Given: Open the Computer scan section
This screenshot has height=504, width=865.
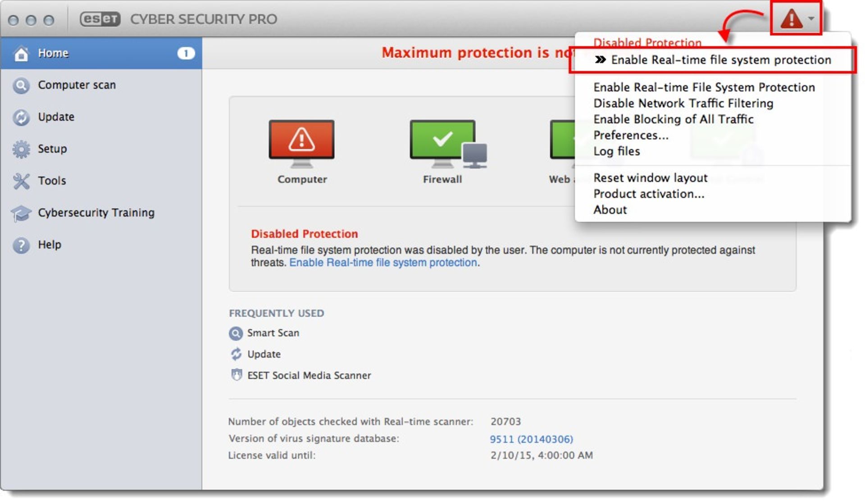Looking at the screenshot, I should (101, 85).
